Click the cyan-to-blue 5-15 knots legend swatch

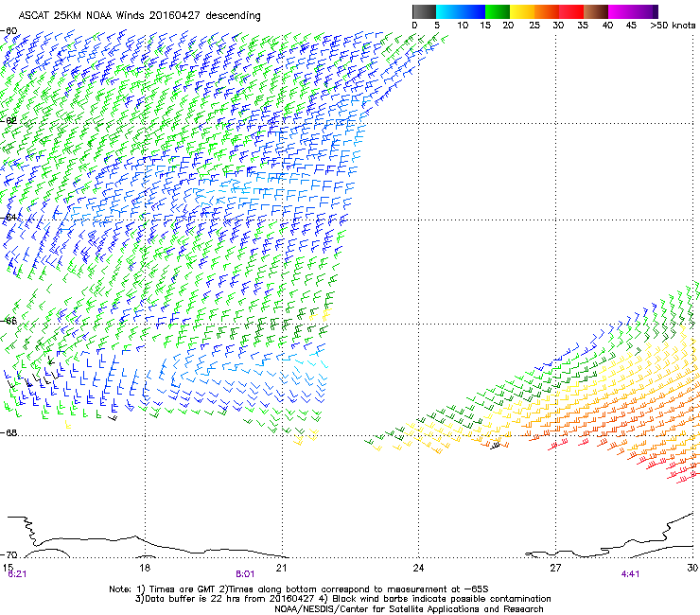coord(461,11)
